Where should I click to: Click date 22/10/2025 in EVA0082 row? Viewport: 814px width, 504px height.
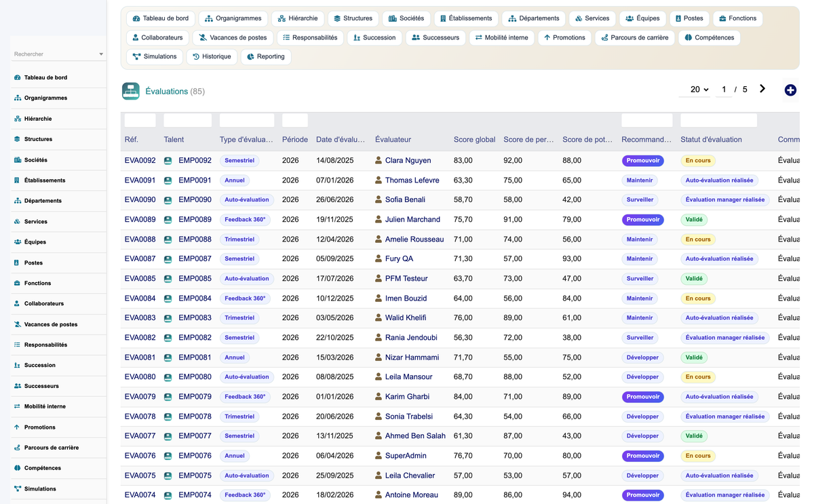(x=334, y=338)
